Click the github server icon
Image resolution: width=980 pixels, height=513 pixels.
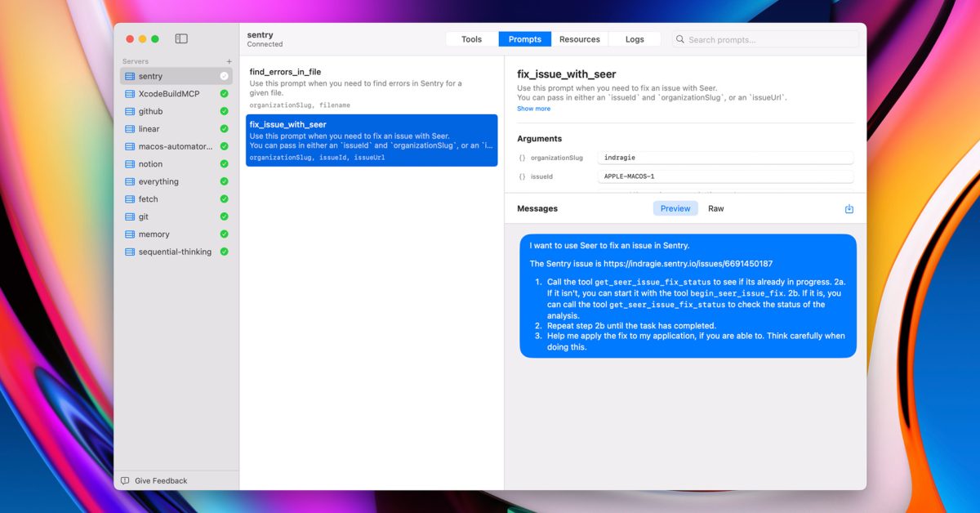(x=130, y=111)
